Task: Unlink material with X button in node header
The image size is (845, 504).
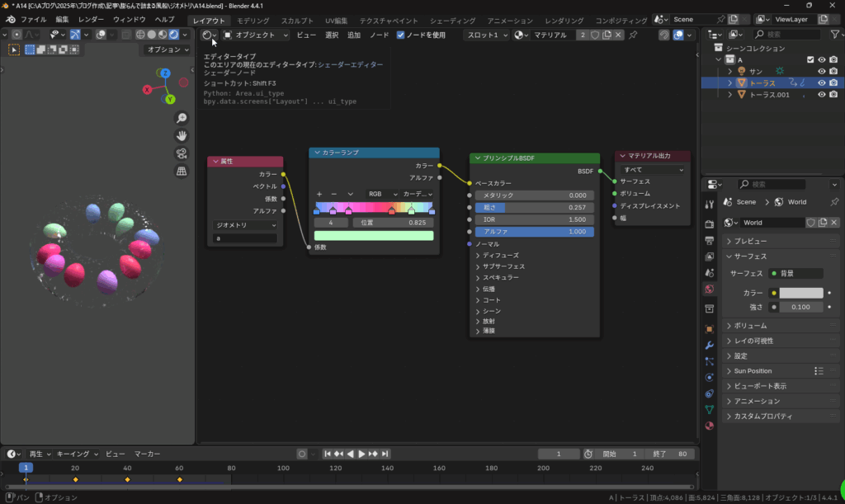Action: (x=618, y=35)
